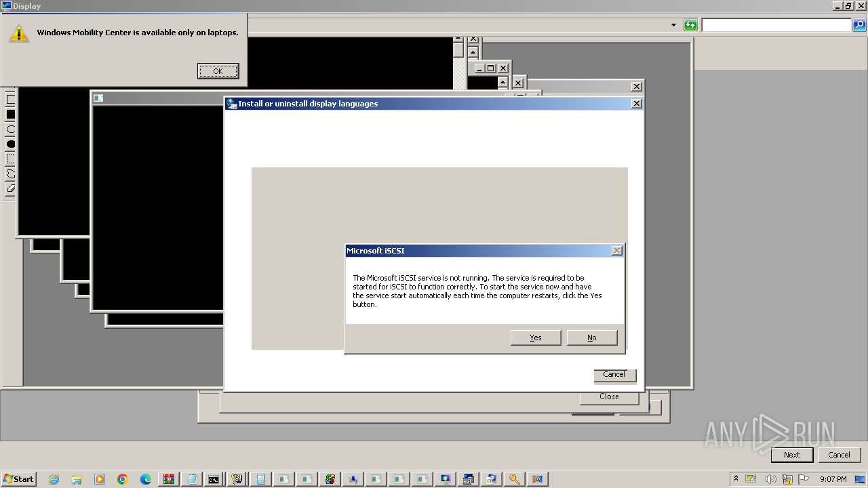This screenshot has height=488, width=868.
Task: Select the free-form selection tool
Action: click(10, 174)
